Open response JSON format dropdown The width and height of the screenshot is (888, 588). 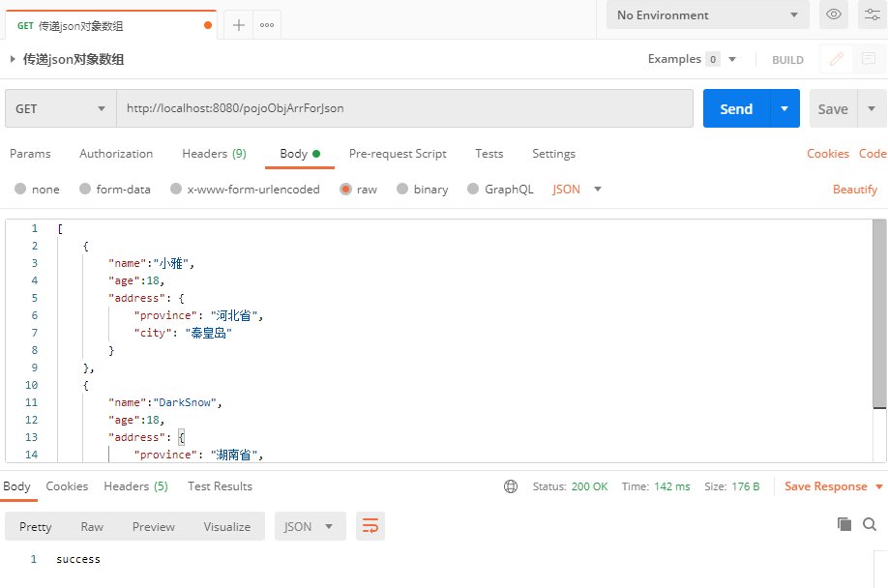coord(310,526)
